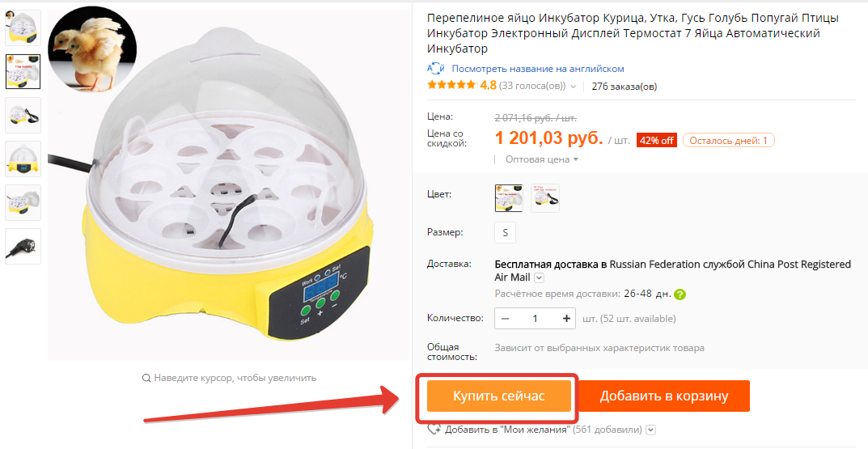Expand the ratings breakdown chevron

[573, 87]
